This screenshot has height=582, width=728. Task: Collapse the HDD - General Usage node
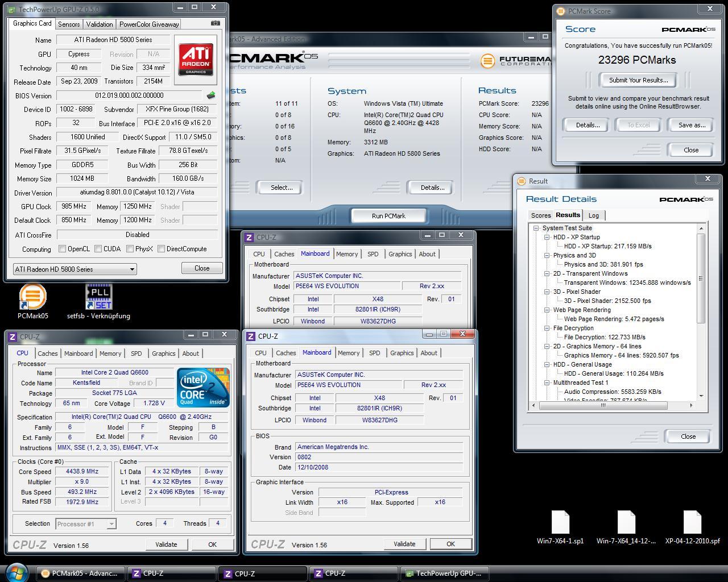[x=547, y=364]
